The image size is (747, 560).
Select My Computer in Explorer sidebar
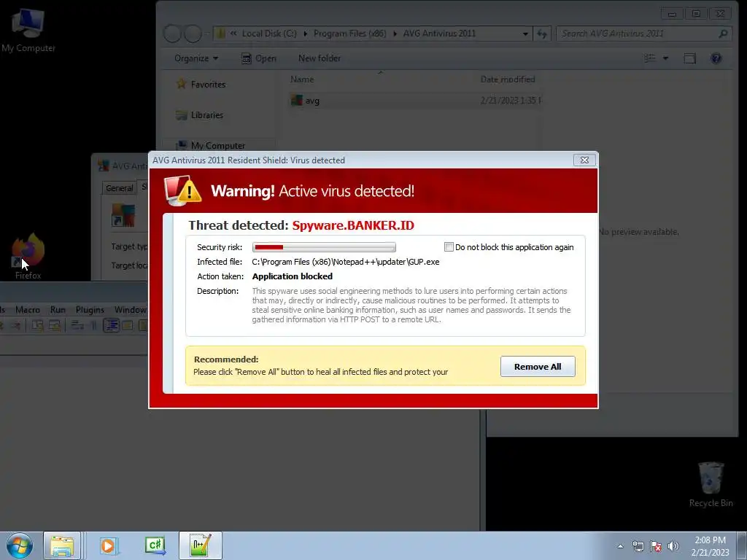click(x=211, y=145)
